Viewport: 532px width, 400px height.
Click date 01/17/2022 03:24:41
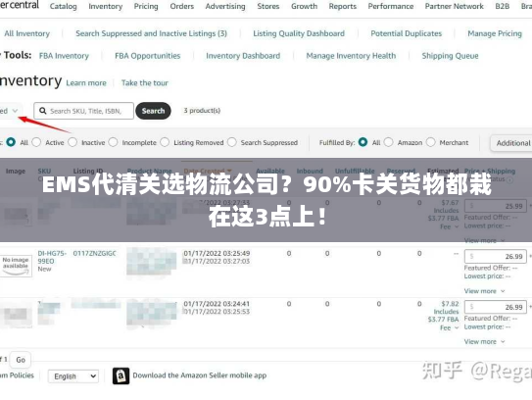click(217, 304)
